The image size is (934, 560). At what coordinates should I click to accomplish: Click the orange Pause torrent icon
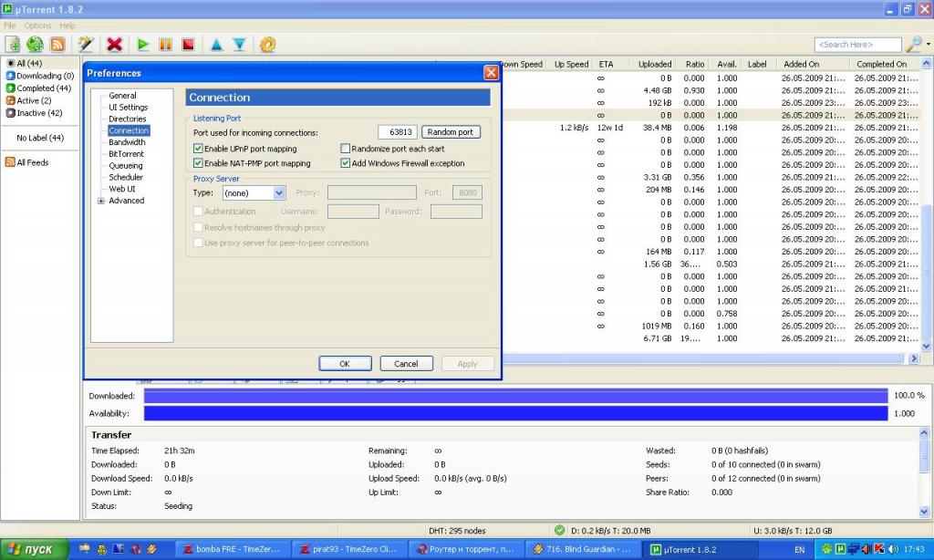point(166,45)
